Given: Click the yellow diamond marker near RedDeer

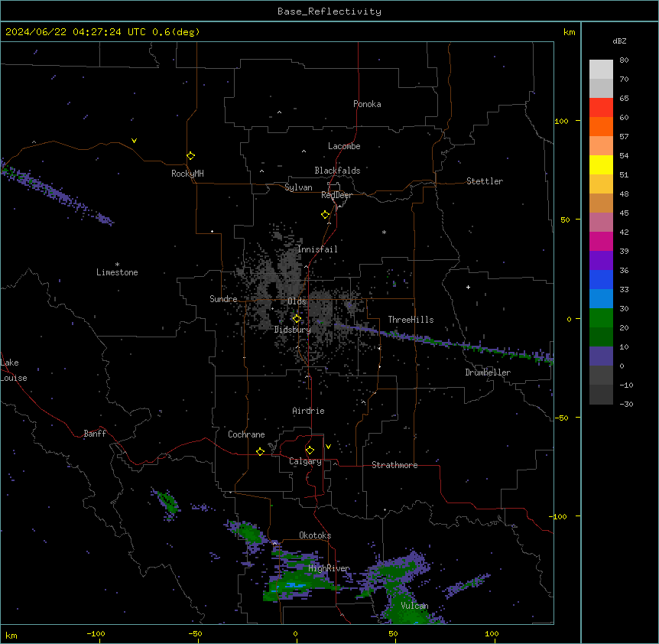Looking at the screenshot, I should coord(325,215).
